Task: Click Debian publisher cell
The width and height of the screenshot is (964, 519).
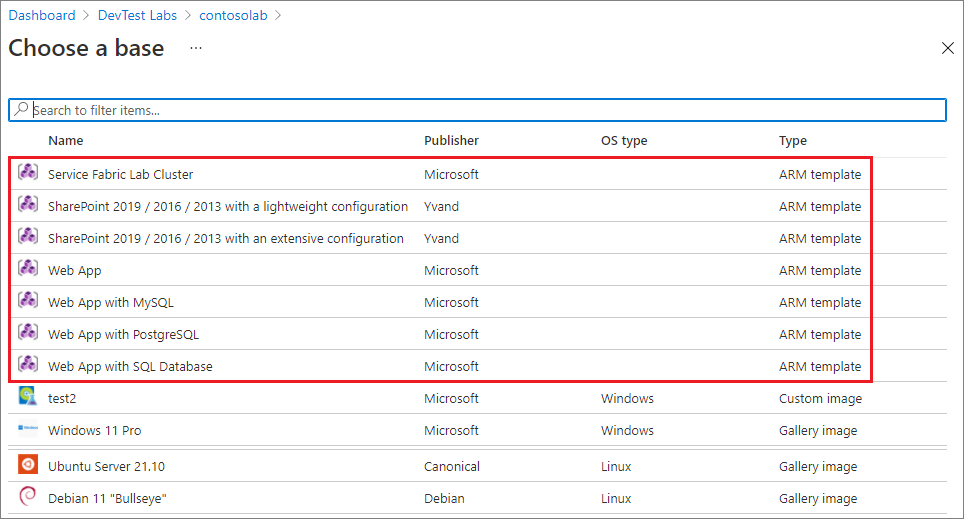Action: pos(444,499)
